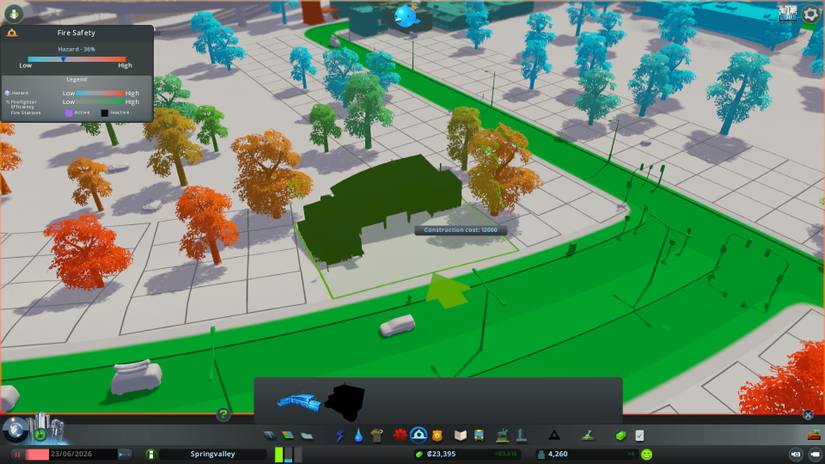This screenshot has width=825, height=464.
Task: Select the blue fire station thumbnail
Action: point(298,403)
